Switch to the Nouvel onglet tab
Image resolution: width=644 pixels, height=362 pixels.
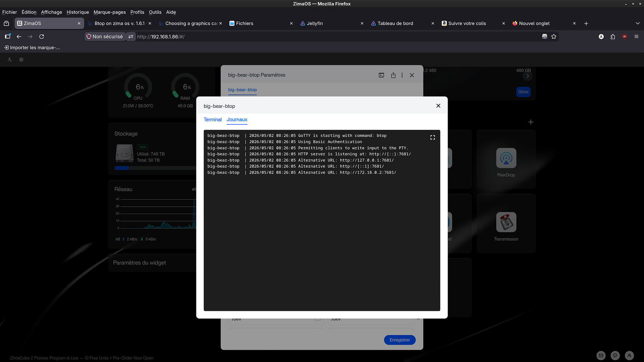[x=545, y=23]
